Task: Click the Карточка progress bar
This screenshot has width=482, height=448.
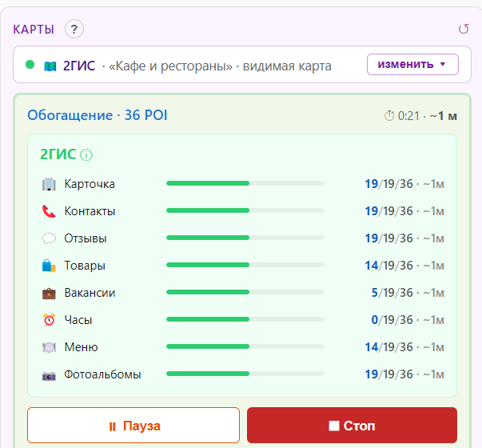Action: (245, 183)
